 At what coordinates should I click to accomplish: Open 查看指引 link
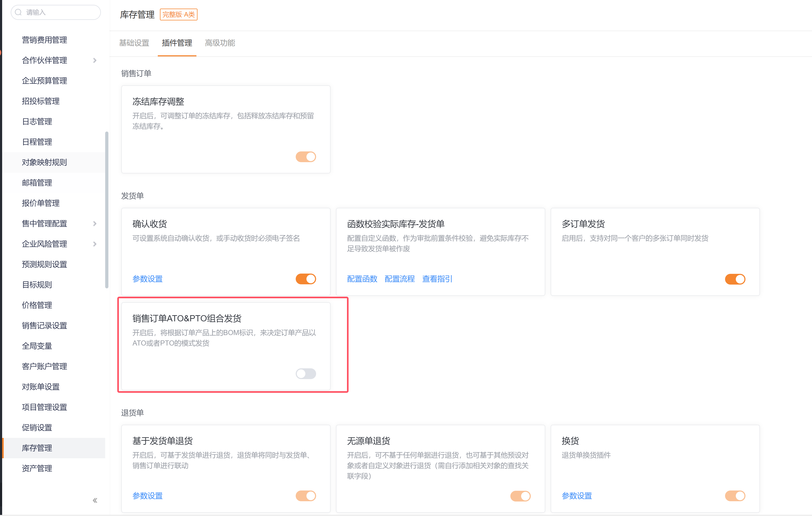point(437,279)
